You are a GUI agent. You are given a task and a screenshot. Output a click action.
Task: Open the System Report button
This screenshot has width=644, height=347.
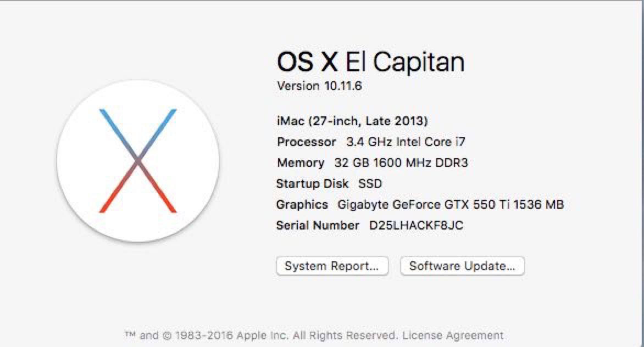[x=332, y=266]
